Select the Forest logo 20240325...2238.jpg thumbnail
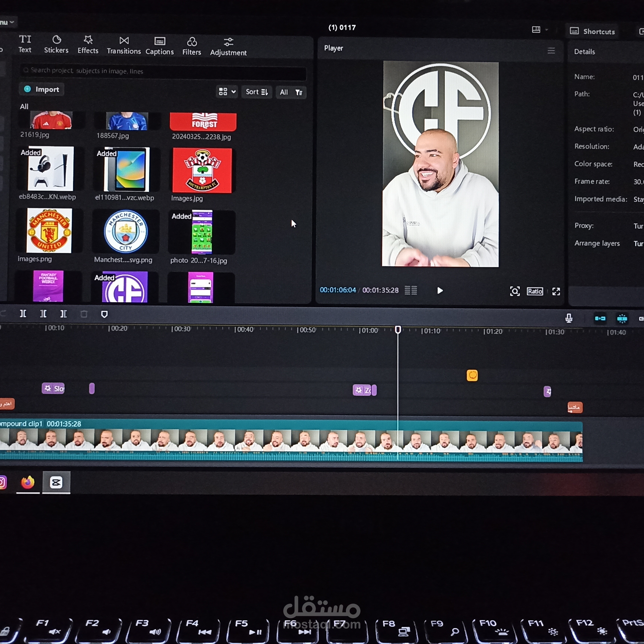 point(203,122)
